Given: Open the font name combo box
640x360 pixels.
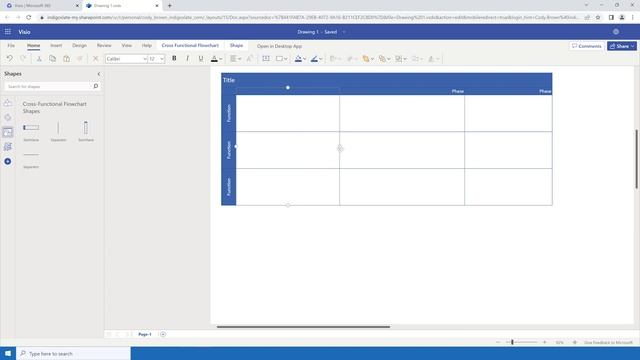Looking at the screenshot, I should tap(126, 59).
